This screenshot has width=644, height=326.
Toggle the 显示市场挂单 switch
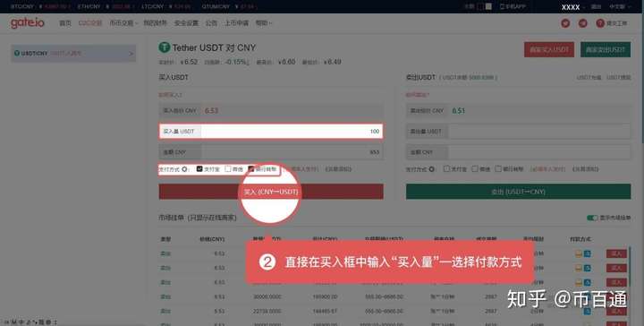[592, 218]
